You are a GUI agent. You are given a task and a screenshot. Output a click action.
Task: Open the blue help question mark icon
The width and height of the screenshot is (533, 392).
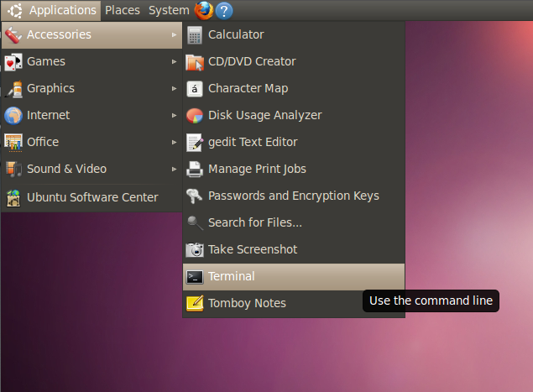[x=224, y=11]
